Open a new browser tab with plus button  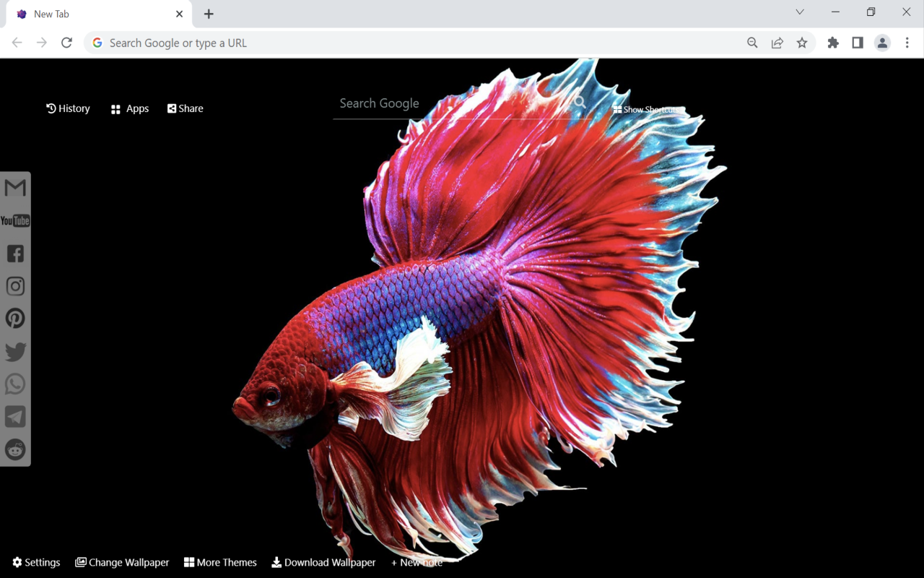tap(209, 14)
